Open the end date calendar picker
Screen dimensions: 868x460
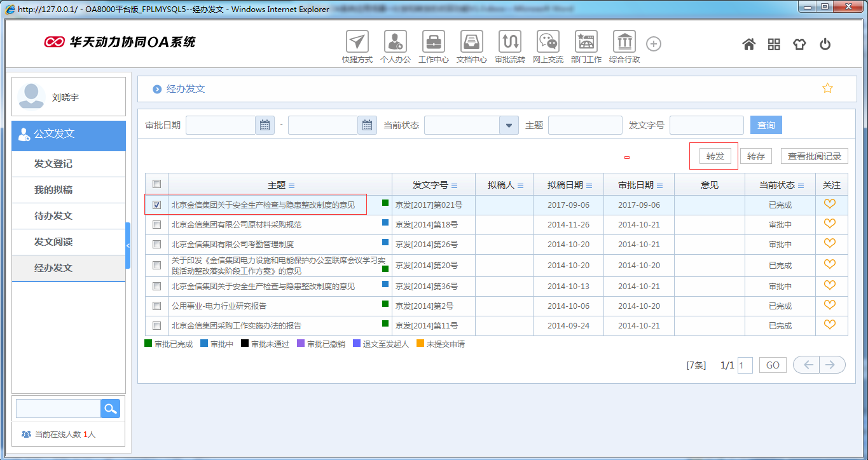click(367, 125)
